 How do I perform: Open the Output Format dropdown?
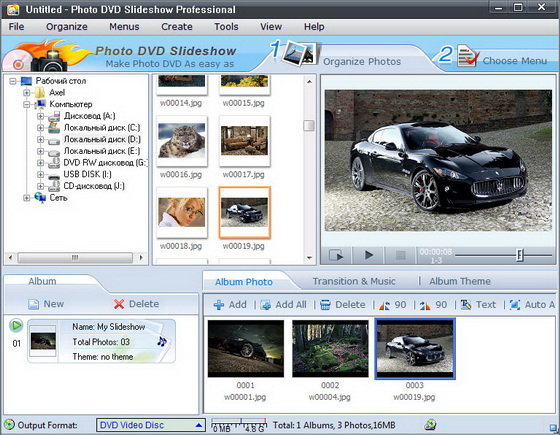click(x=151, y=425)
